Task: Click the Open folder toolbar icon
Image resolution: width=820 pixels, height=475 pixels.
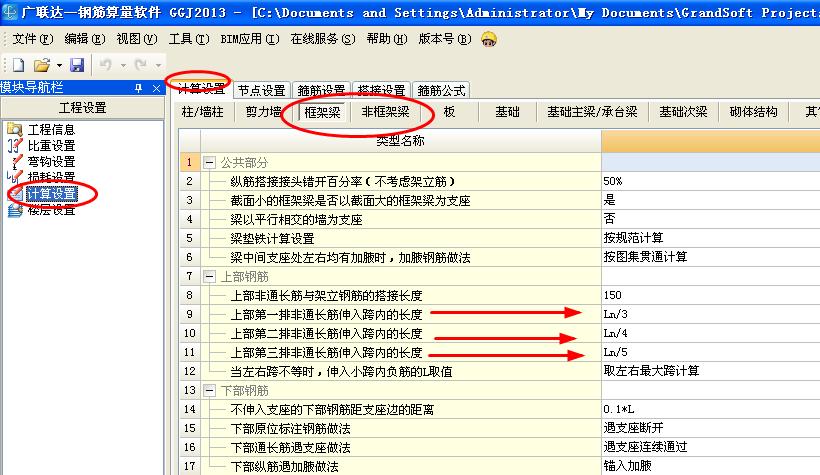Action: [41, 65]
